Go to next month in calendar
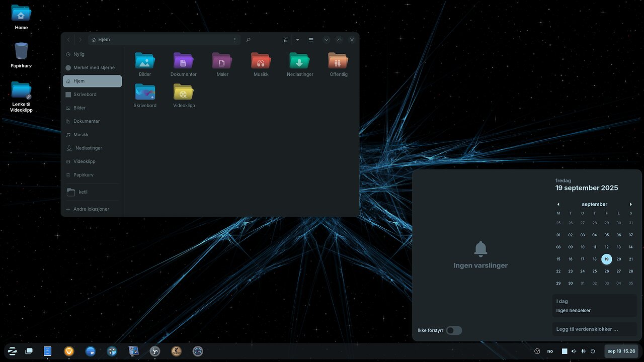The image size is (644, 362). [x=630, y=204]
